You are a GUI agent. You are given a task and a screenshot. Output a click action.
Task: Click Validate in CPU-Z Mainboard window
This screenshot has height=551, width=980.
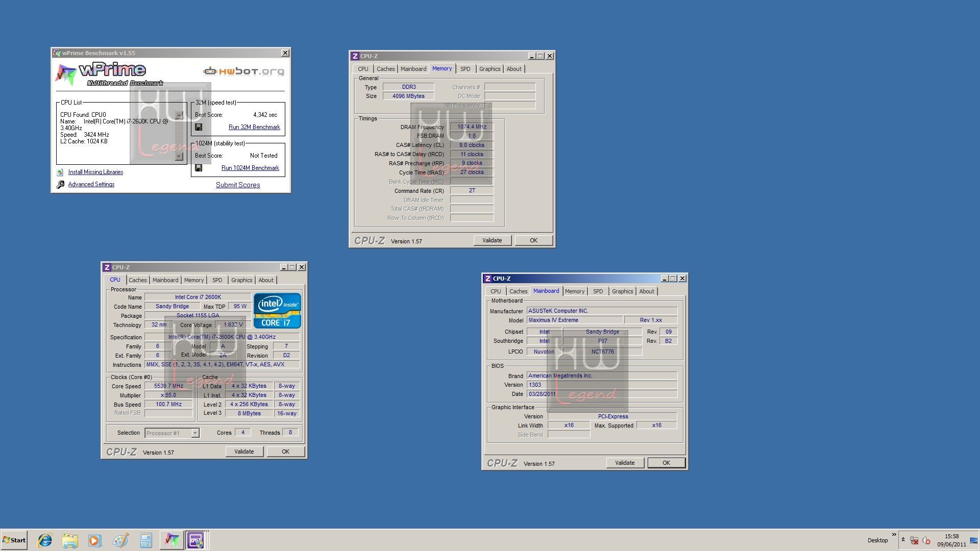625,463
